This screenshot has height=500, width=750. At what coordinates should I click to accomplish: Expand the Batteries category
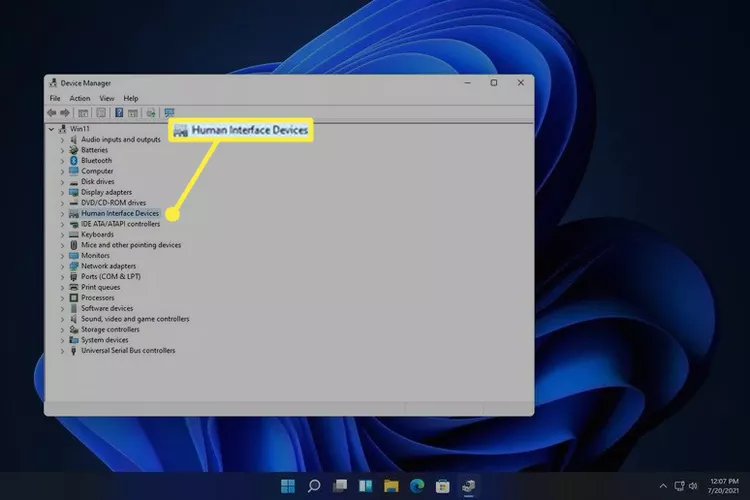point(62,150)
